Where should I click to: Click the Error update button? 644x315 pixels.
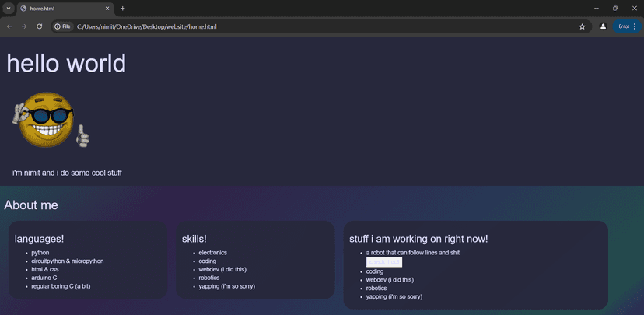point(623,26)
